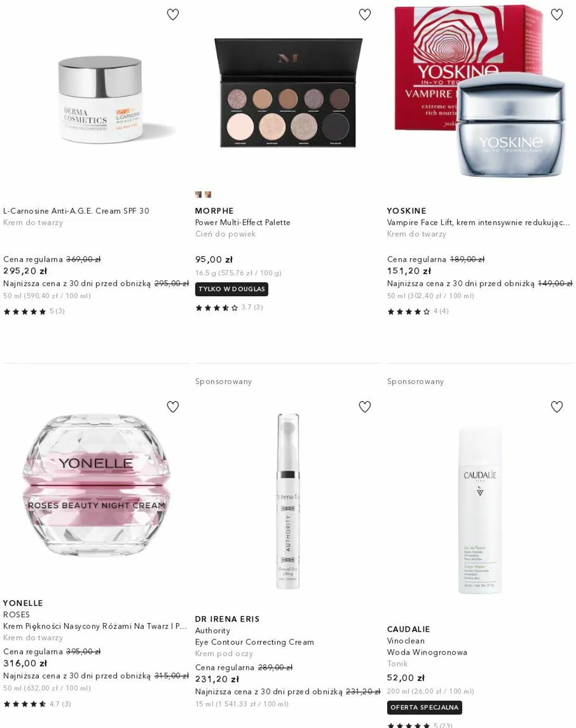Open Yonelle Roses Beauty Night Cream image
The image size is (576, 728).
coord(96,485)
